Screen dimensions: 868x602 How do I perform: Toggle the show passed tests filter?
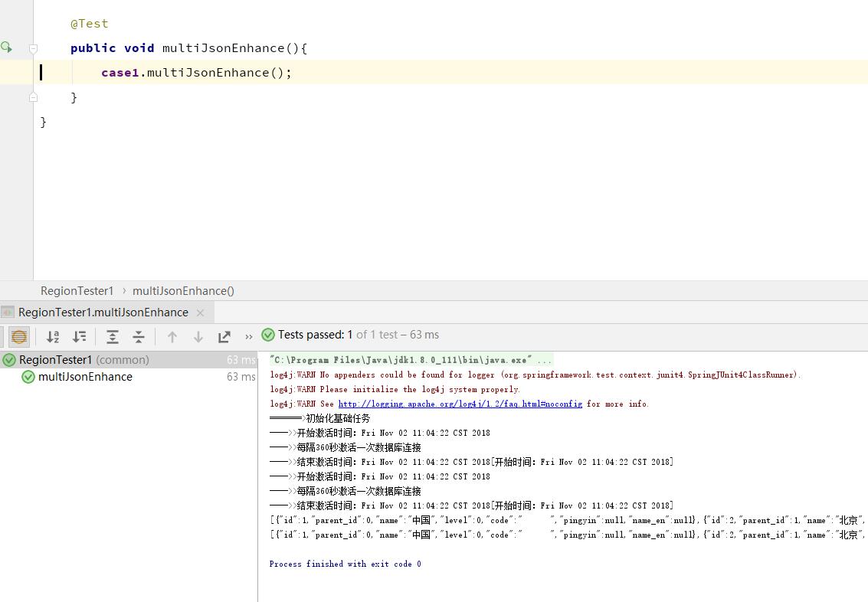pyautogui.click(x=19, y=336)
